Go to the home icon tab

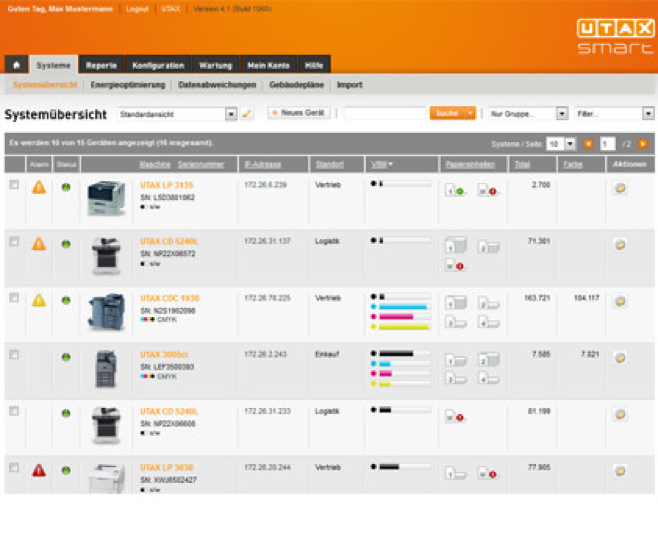[16, 65]
